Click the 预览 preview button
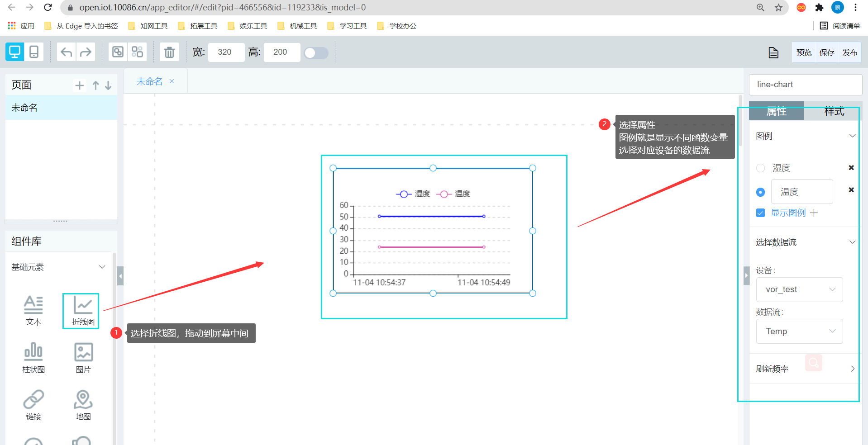 pos(804,53)
